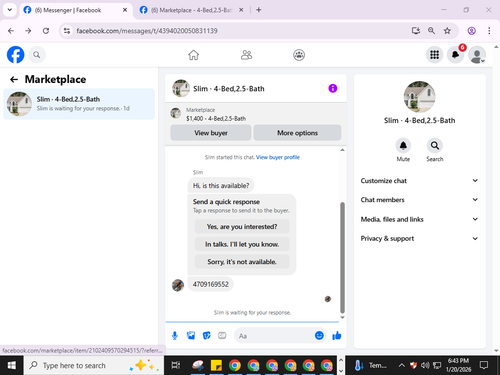Open the Windows Start button

click(x=11, y=365)
